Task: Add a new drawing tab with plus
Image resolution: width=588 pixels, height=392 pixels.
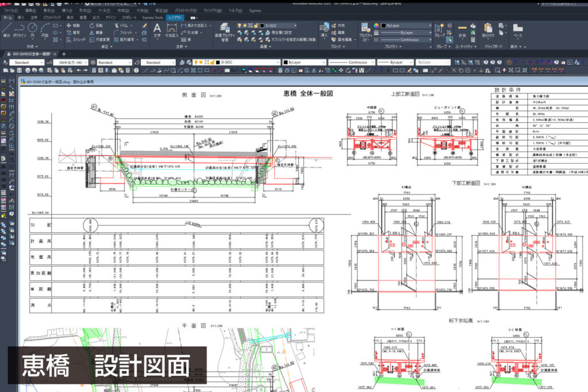Action: [64, 54]
